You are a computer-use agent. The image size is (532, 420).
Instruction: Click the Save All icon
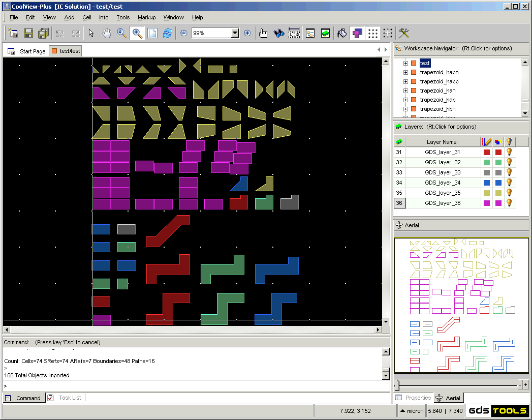coord(43,33)
